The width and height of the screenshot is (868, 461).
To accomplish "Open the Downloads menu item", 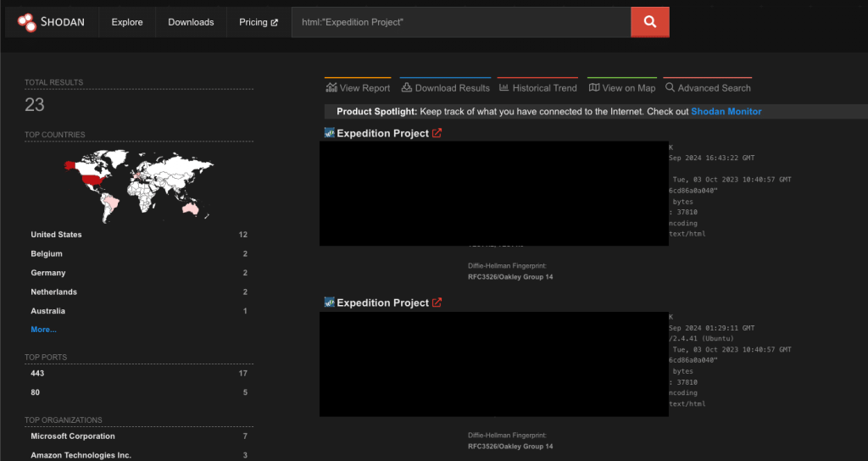I will coord(191,22).
